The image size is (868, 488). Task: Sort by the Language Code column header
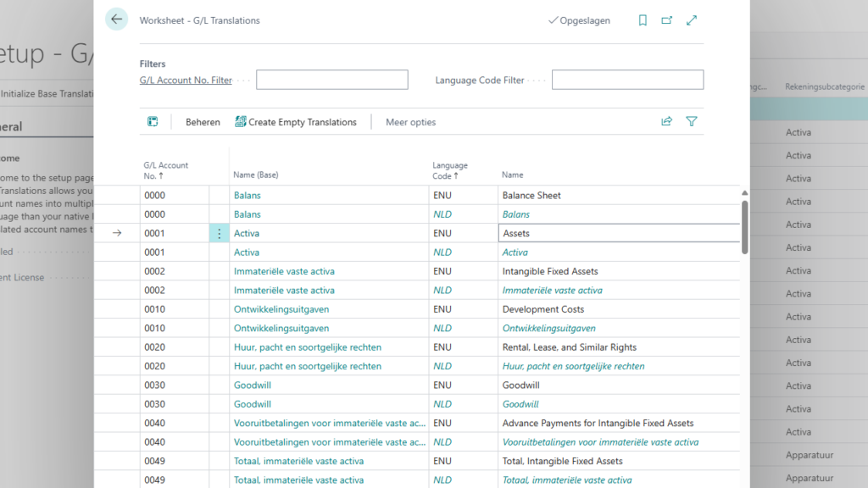450,170
